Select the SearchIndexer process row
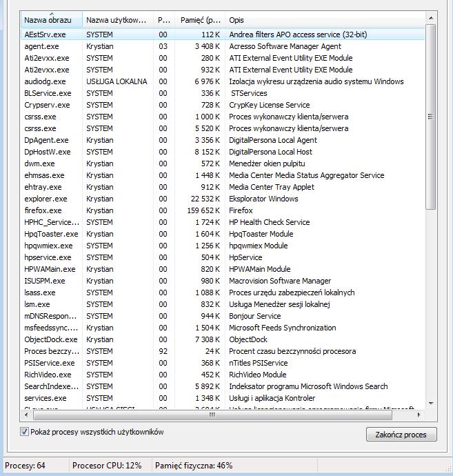Viewport: 453px width, 476px height. pos(50,386)
